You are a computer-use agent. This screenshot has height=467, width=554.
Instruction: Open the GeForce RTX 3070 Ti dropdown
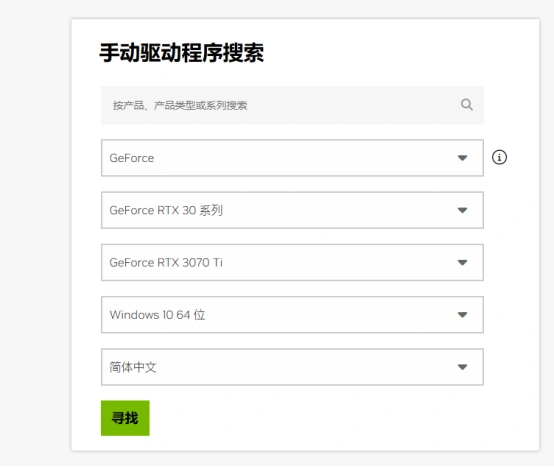pyautogui.click(x=292, y=262)
